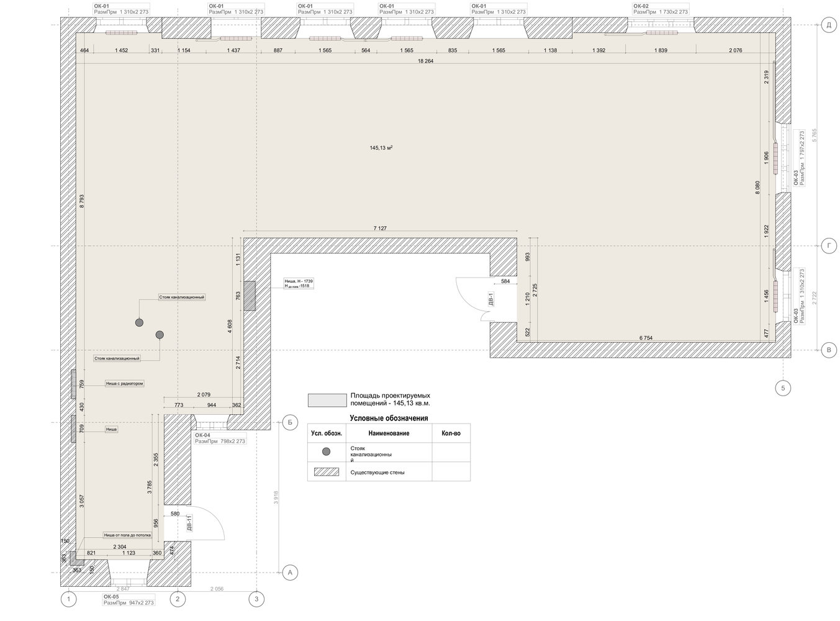Click the sewer riser symbol in legend table
This screenshot has height=621, width=840.
pyautogui.click(x=327, y=451)
